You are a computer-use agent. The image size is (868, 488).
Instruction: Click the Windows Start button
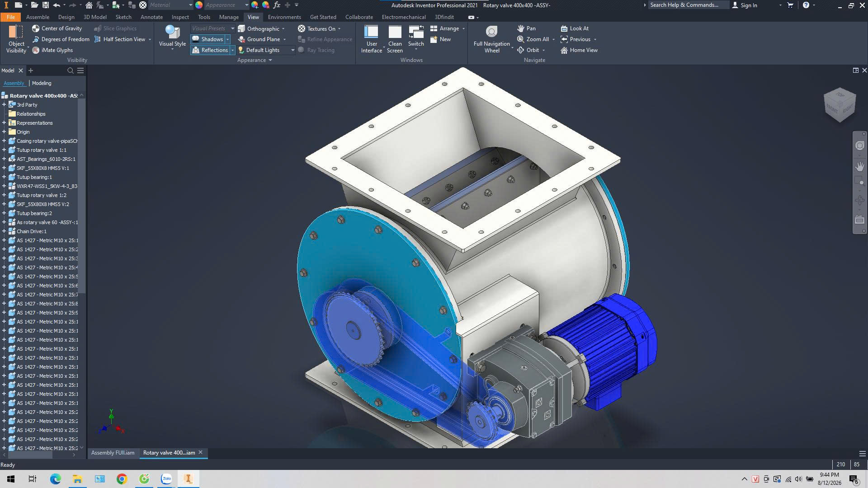pos(11,479)
